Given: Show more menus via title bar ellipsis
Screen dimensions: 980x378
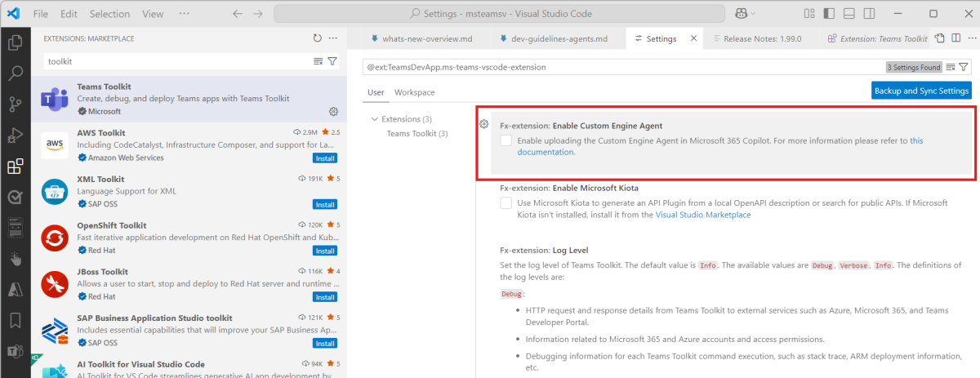Looking at the screenshot, I should point(185,14).
